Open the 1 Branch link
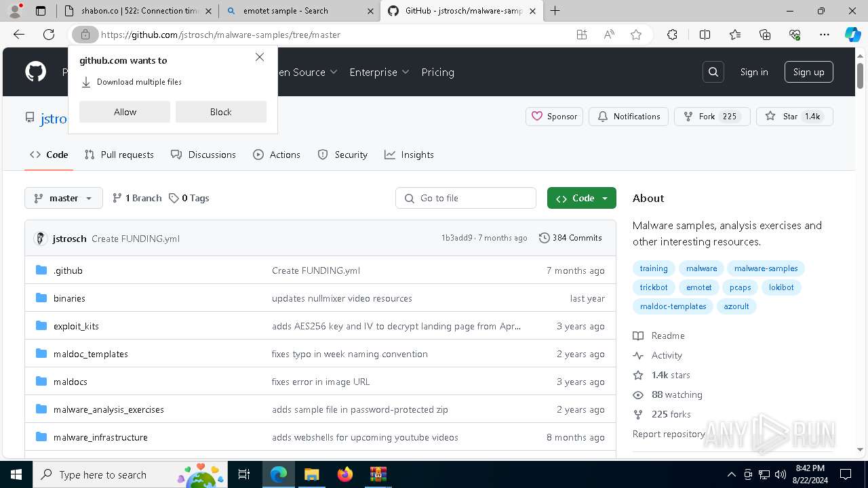Screen dimensions: 868x488 point(137,198)
